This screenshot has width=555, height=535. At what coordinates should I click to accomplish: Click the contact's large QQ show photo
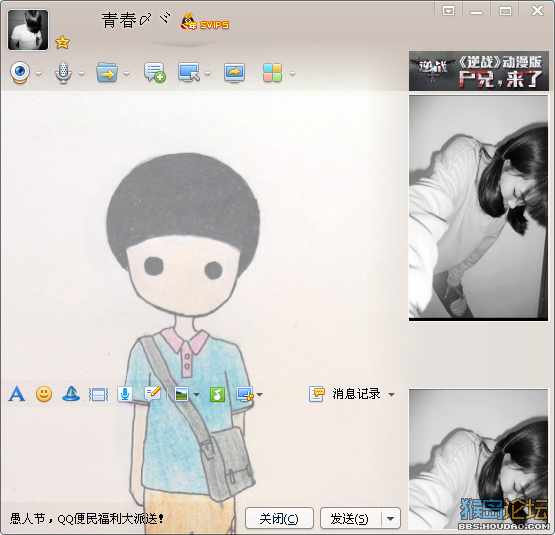coord(478,208)
